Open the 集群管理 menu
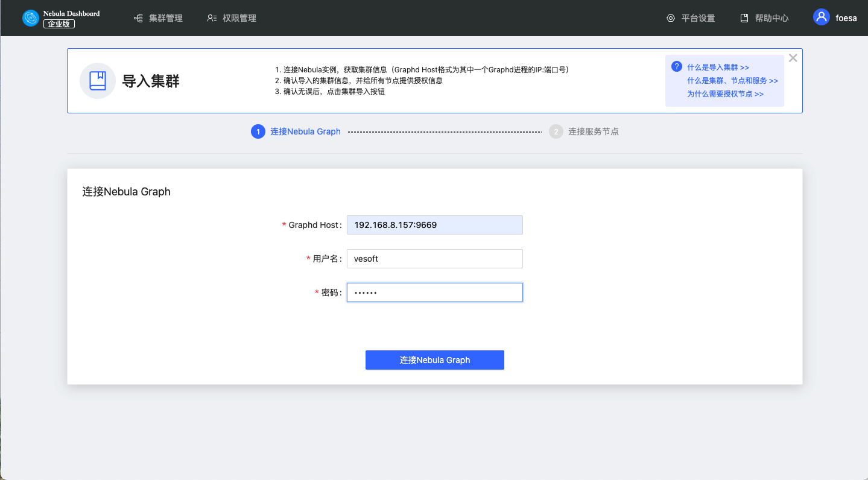 click(x=165, y=18)
